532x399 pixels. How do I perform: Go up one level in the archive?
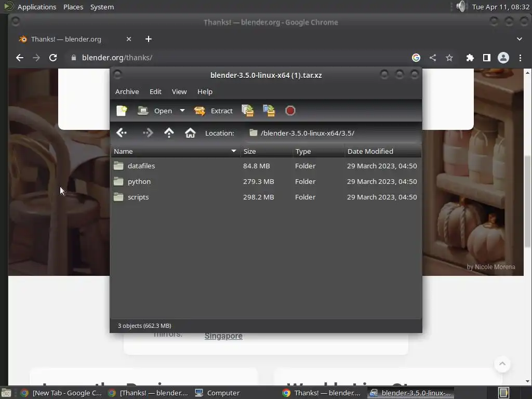tap(169, 133)
